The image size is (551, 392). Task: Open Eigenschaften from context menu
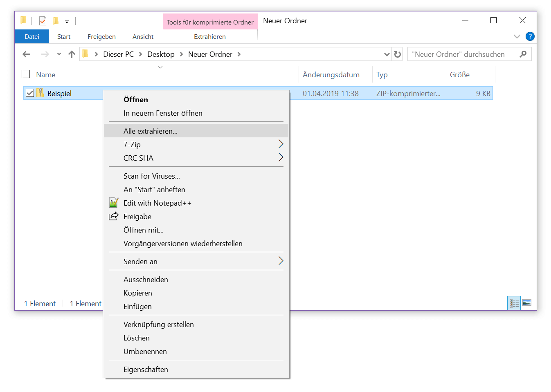pos(196,369)
